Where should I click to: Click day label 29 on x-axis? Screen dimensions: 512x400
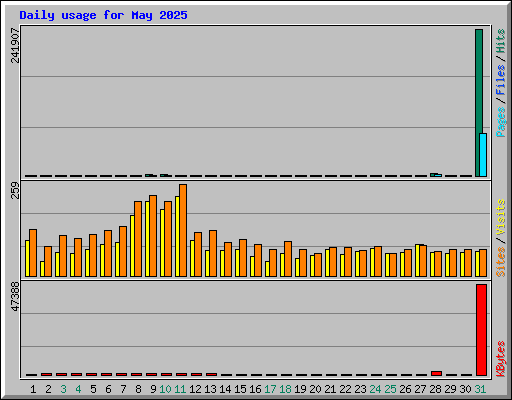point(450,389)
